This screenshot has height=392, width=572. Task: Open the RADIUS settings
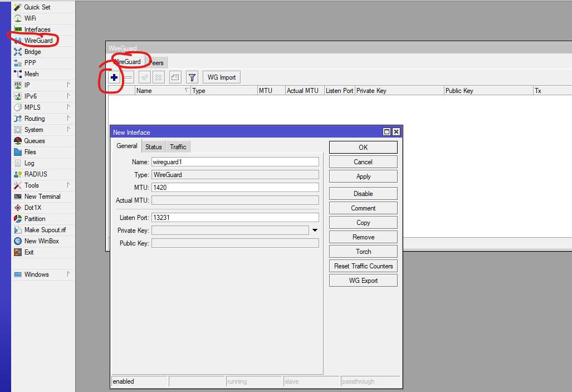tap(43, 174)
